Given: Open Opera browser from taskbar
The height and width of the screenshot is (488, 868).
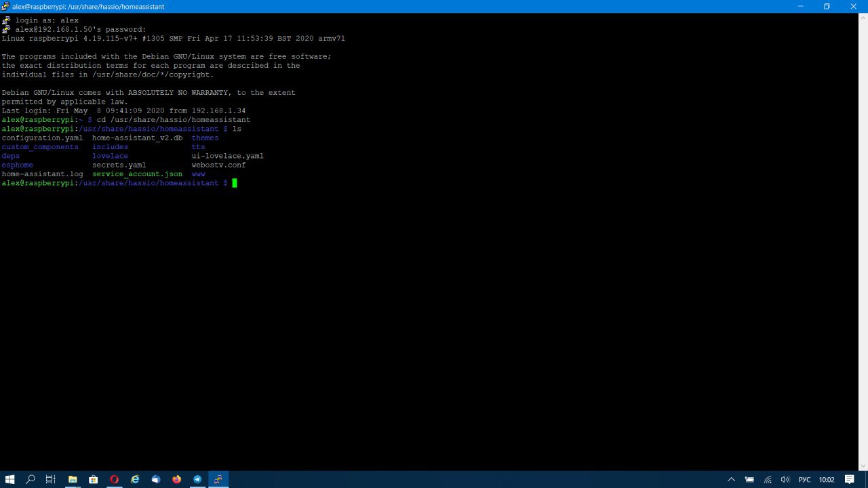Looking at the screenshot, I should 114,479.
